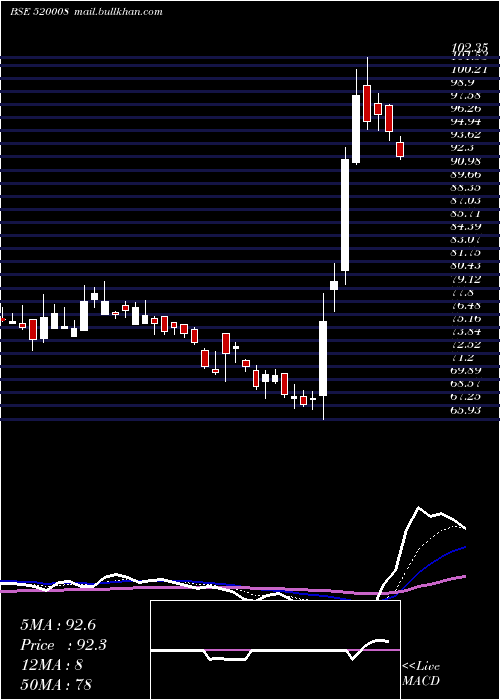This screenshot has width=500, height=700.
Task: Click the 102.35 top price label
Action: pos(468,48)
